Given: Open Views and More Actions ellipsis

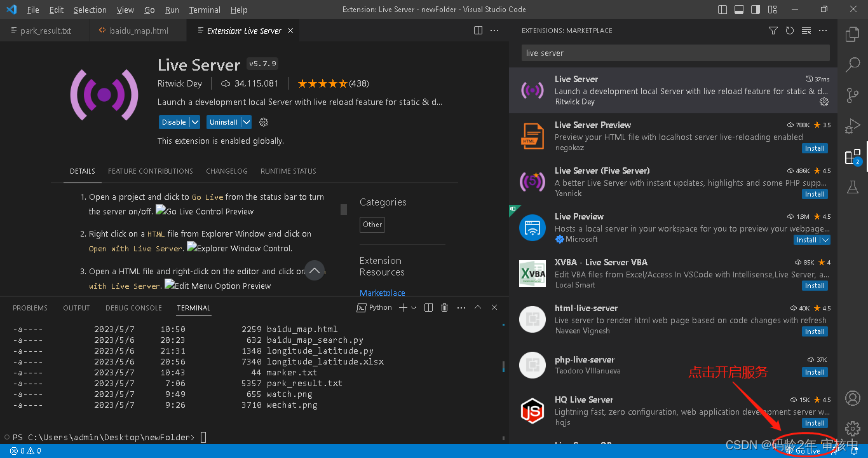Looking at the screenshot, I should 823,31.
